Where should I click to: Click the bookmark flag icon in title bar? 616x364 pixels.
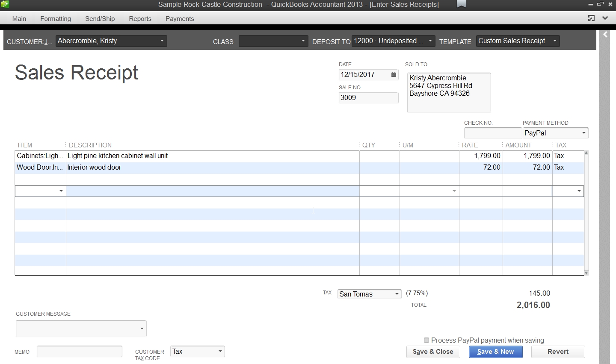pos(461,4)
